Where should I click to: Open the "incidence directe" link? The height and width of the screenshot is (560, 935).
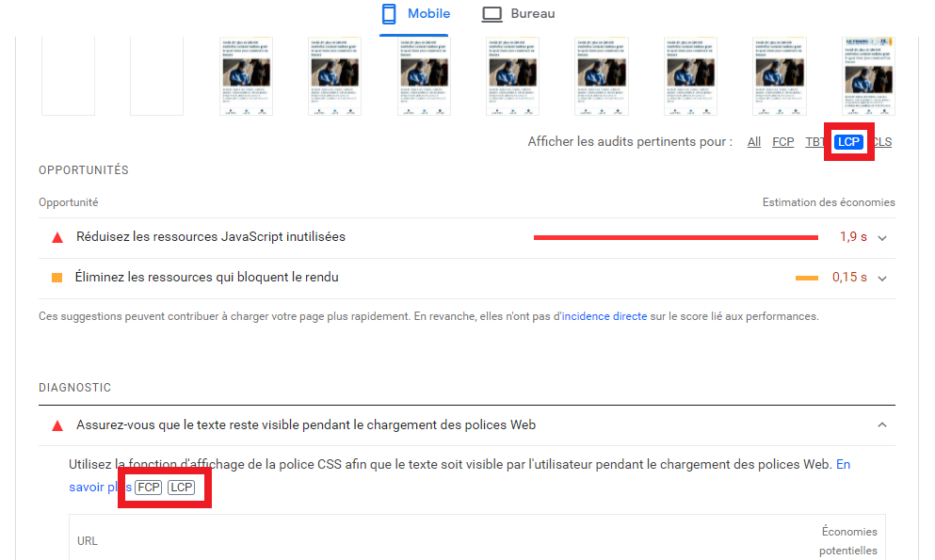coord(605,316)
